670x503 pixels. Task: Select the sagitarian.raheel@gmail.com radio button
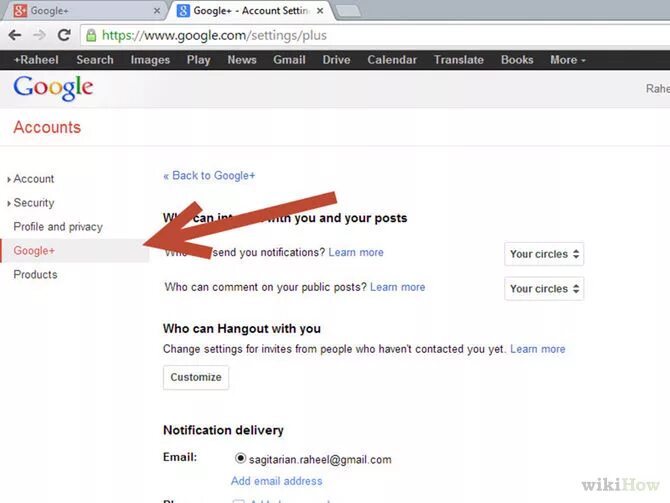[240, 459]
